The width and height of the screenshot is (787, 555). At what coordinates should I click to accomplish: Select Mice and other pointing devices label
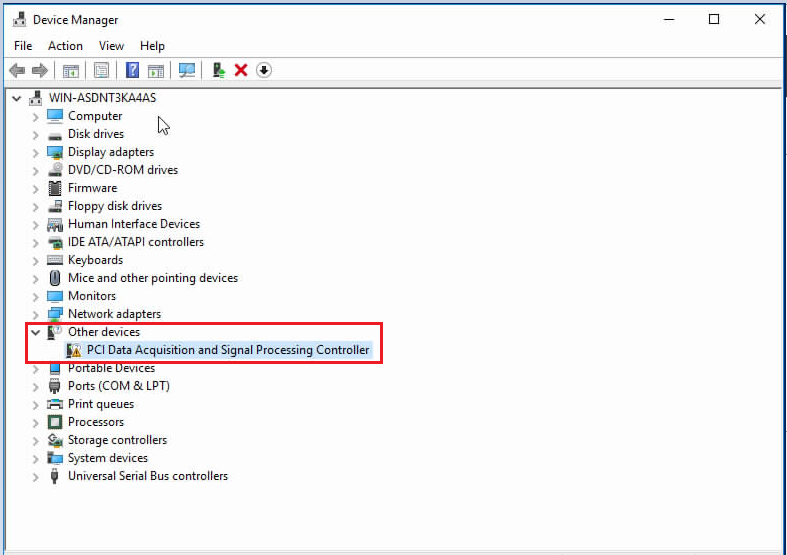coord(153,278)
